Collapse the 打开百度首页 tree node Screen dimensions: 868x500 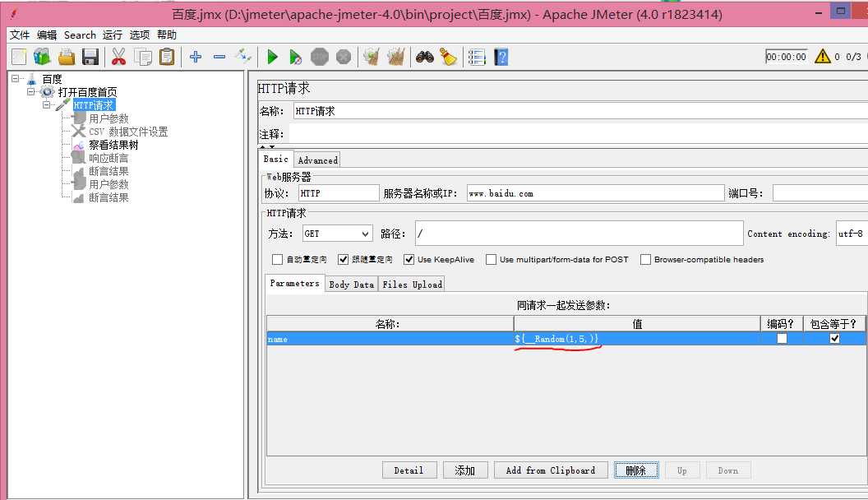31,92
